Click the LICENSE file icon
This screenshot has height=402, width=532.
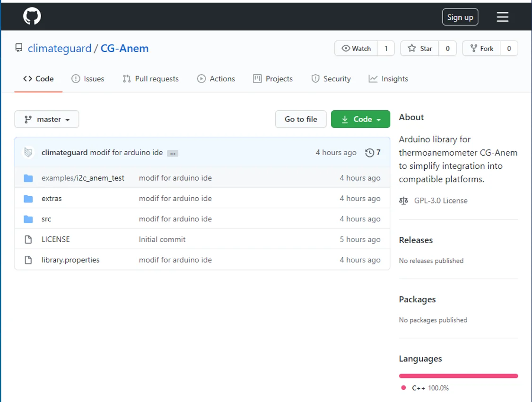coord(28,239)
